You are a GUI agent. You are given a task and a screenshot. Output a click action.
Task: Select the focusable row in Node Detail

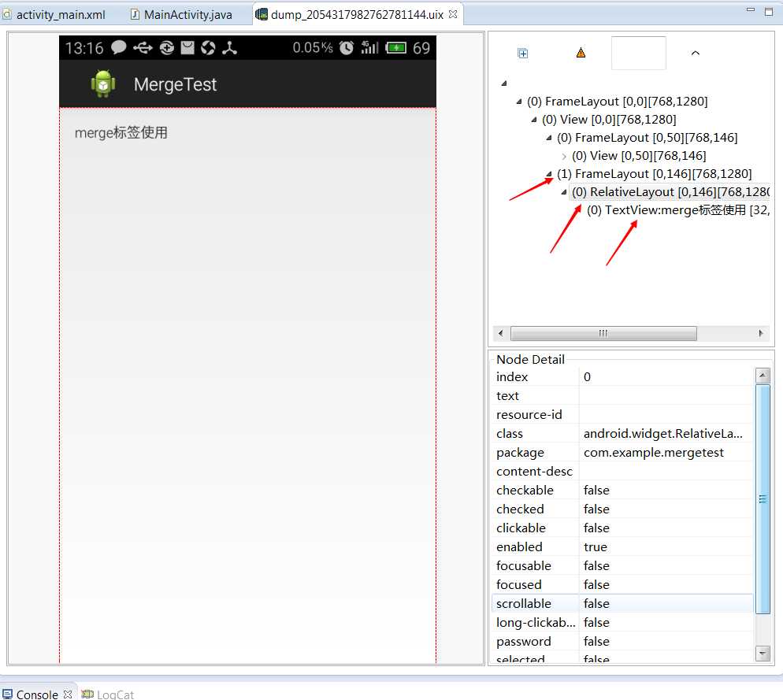tap(623, 565)
